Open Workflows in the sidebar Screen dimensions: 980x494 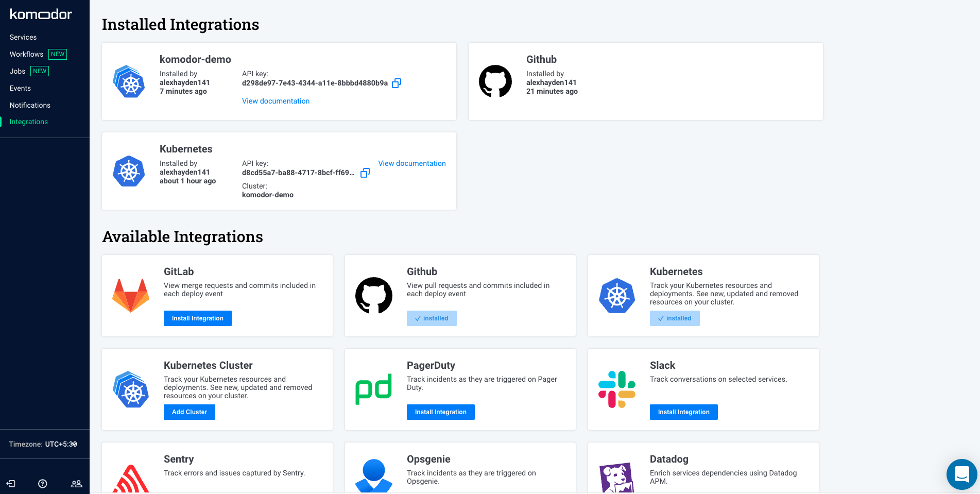[x=26, y=54]
